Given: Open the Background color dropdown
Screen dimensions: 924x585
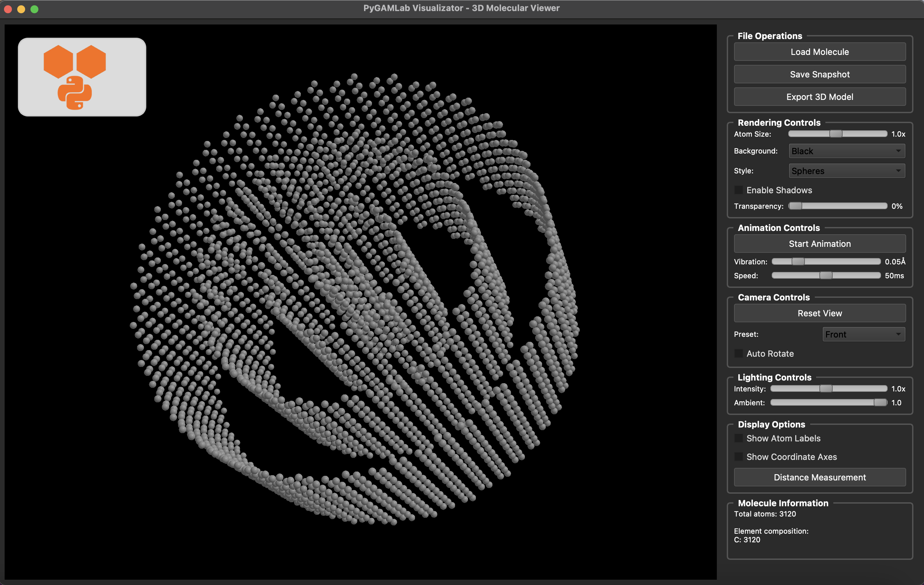Looking at the screenshot, I should point(847,151).
